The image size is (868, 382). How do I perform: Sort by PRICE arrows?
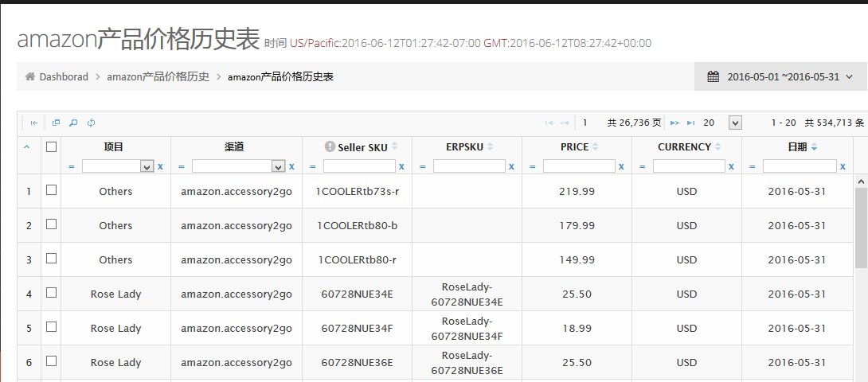(x=595, y=146)
